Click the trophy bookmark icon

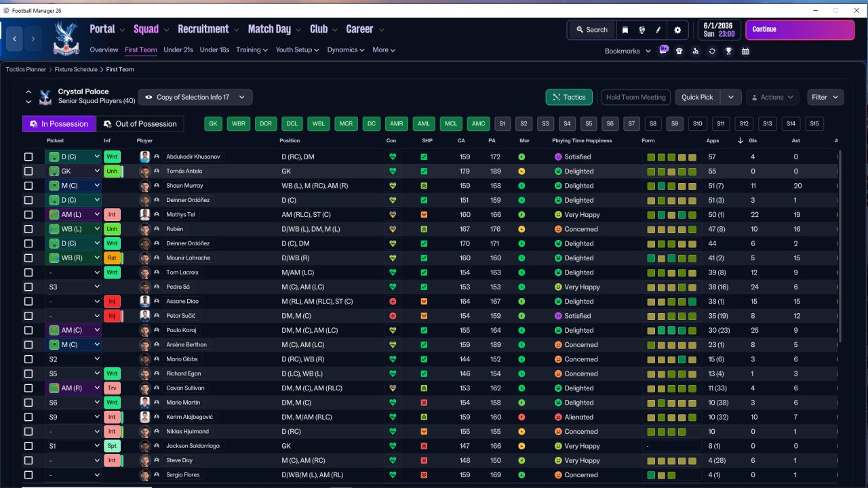(728, 51)
